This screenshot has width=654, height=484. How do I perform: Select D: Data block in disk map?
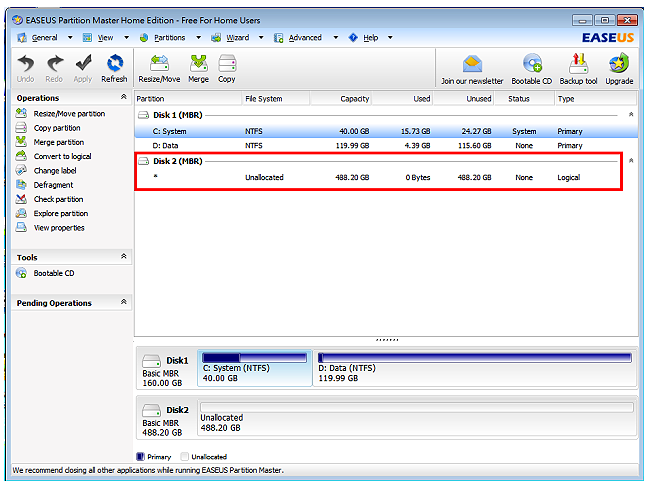(475, 368)
